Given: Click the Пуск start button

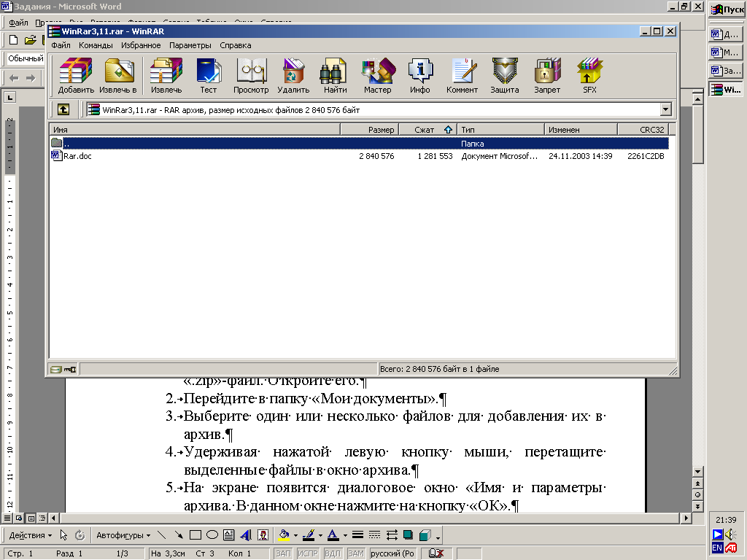Looking at the screenshot, I should tap(727, 9).
